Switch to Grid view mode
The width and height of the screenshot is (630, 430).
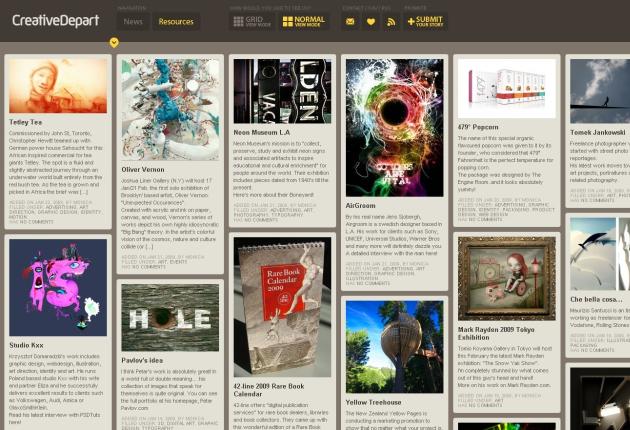click(x=252, y=22)
